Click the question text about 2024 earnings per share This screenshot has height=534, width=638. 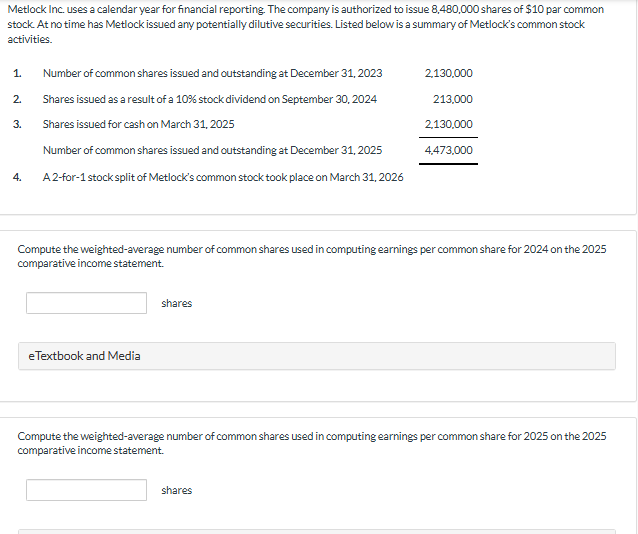click(x=312, y=256)
